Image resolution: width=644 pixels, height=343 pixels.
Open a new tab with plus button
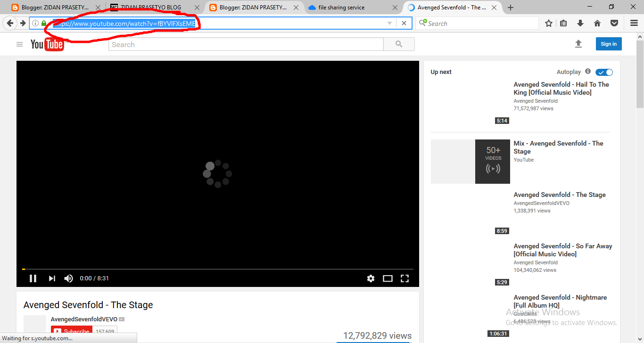click(511, 8)
